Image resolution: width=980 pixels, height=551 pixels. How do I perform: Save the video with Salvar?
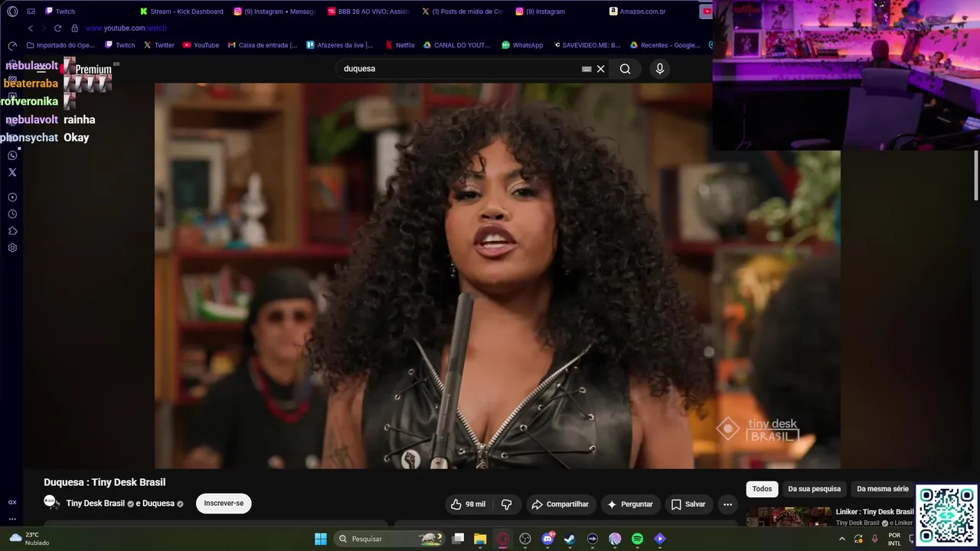pyautogui.click(x=688, y=504)
